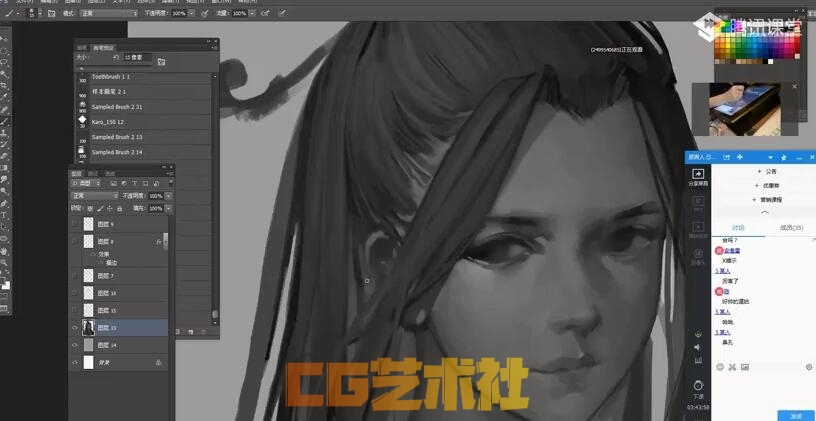The width and height of the screenshot is (816, 421).
Task: Filter layers by pixel layers icon
Action: coord(113,183)
